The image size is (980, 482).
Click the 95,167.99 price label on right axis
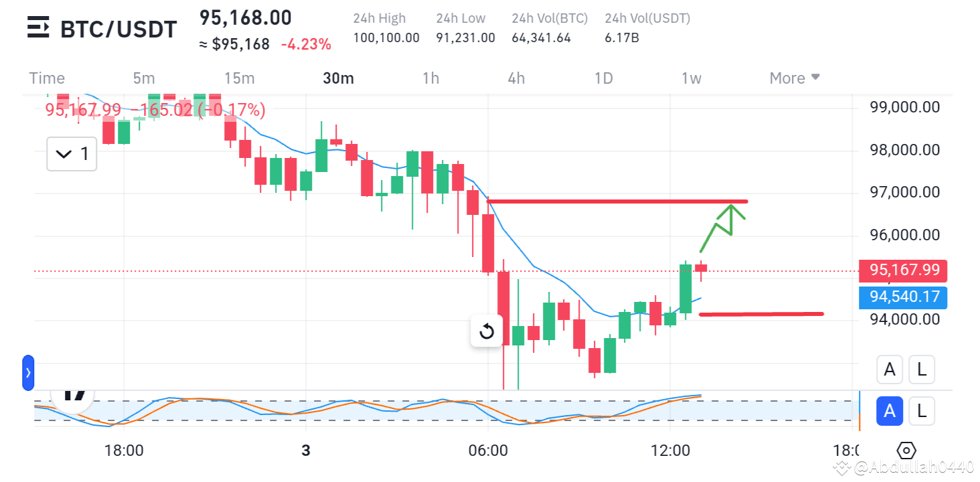(902, 270)
